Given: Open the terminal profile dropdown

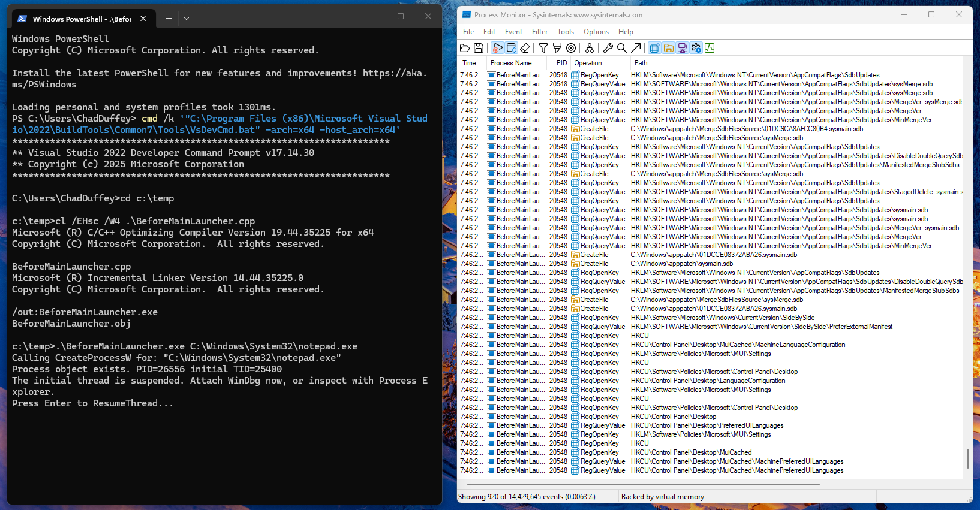Looking at the screenshot, I should (187, 19).
